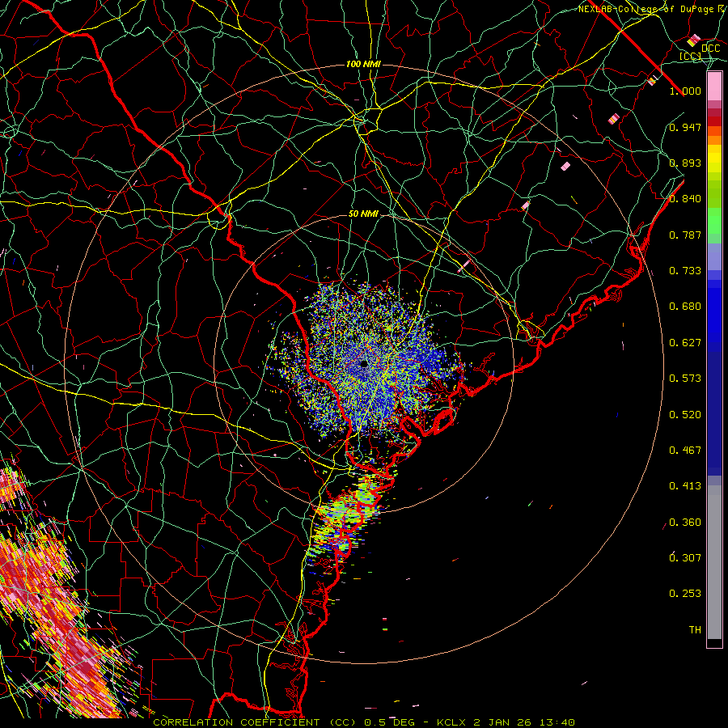Click the "0.573" color scale value
Viewport: 728px width, 728px height.
click(x=685, y=379)
